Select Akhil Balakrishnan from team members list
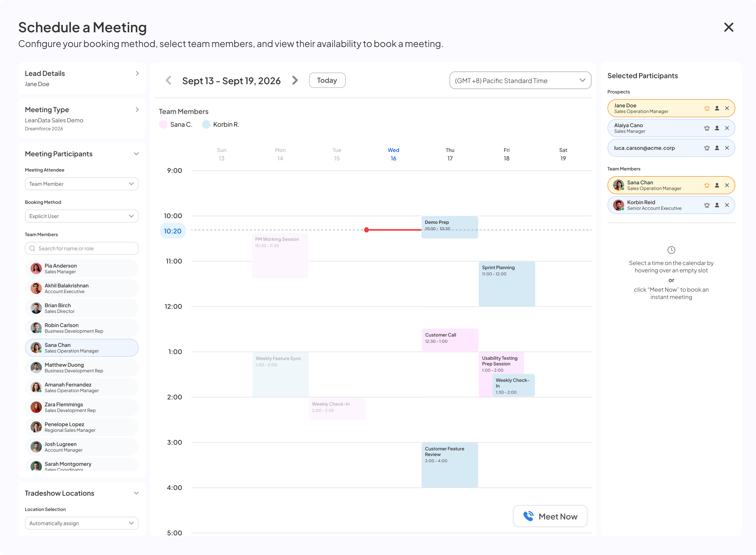Viewport: 756px width, 555px height. coord(81,288)
